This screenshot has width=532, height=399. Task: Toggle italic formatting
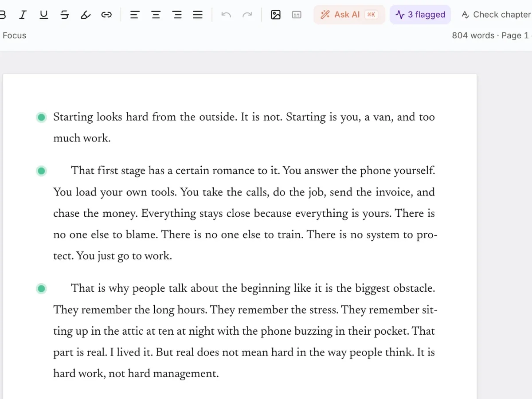[22, 15]
